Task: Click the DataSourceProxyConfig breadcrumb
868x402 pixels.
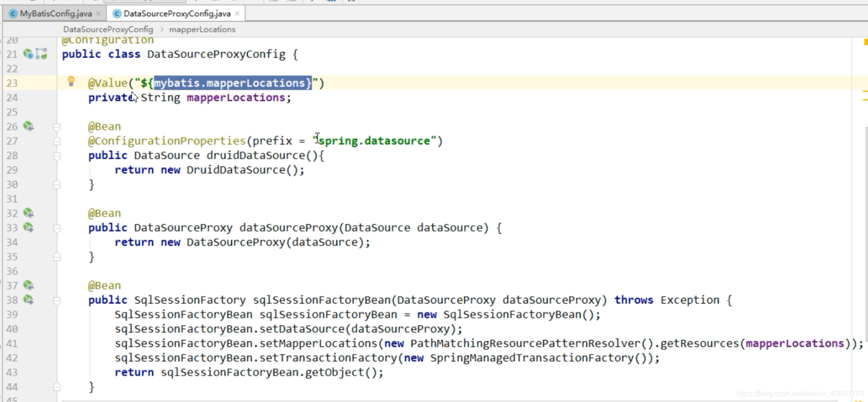Action: tap(108, 29)
